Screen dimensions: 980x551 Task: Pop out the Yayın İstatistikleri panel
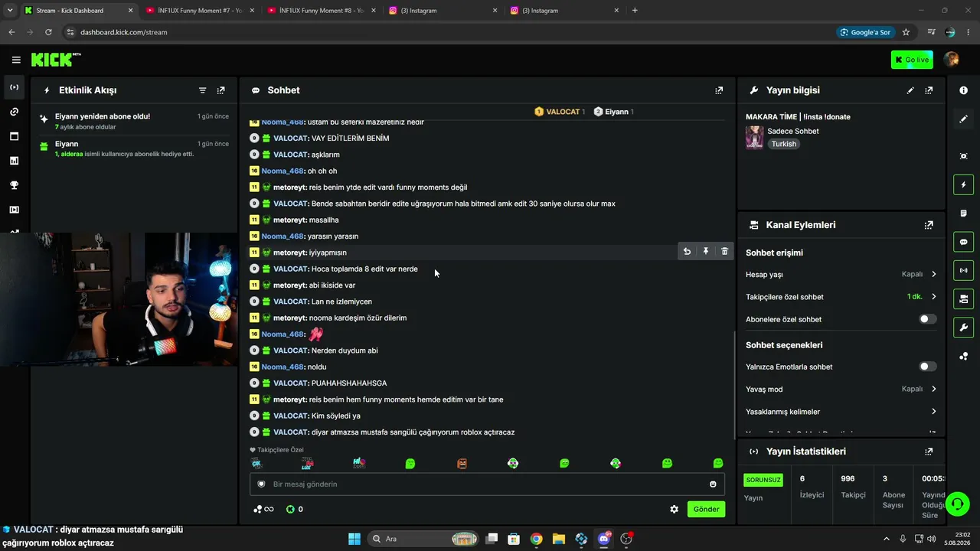[x=929, y=452]
